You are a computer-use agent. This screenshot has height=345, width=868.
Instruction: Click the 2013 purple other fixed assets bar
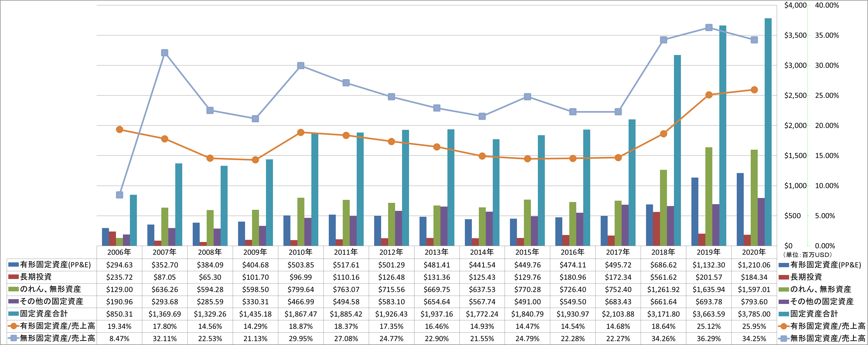444,226
